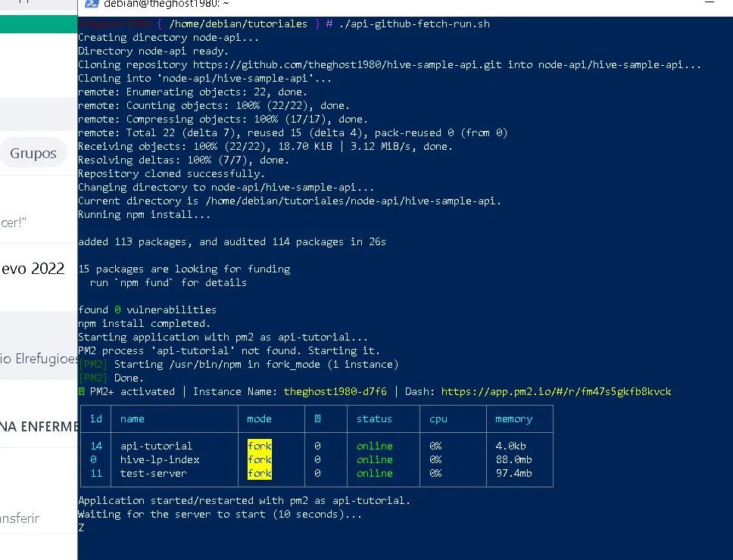Click the mode column header in the PM2 table
Screen dimensions: 733x560
pyautogui.click(x=259, y=419)
